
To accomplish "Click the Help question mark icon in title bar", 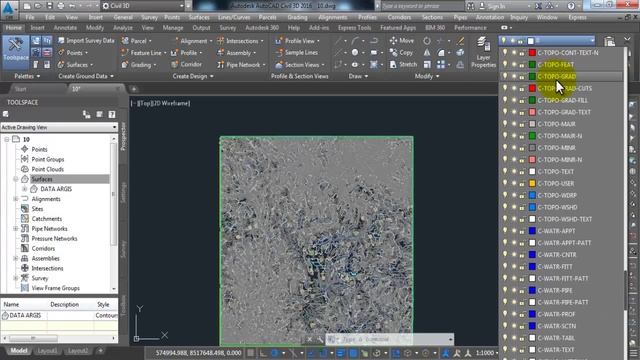I will click(571, 6).
